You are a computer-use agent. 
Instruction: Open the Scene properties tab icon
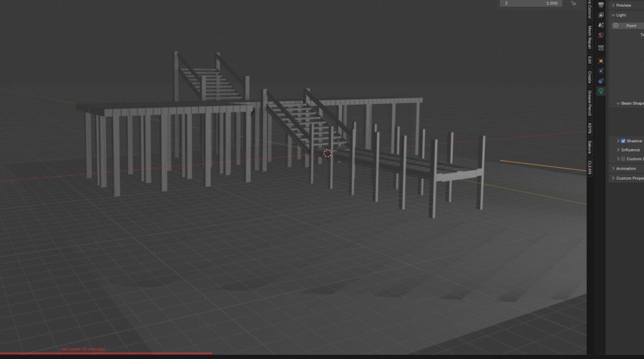601,25
